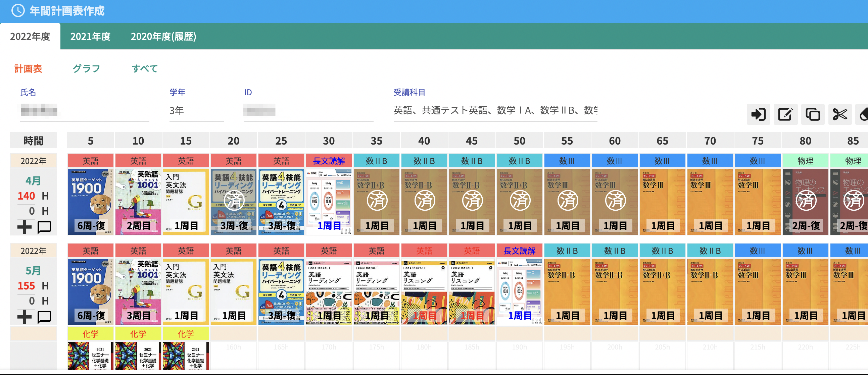Viewport: 868px width, 375px height.
Task: Click the 長文読解 label in April row
Action: (329, 161)
